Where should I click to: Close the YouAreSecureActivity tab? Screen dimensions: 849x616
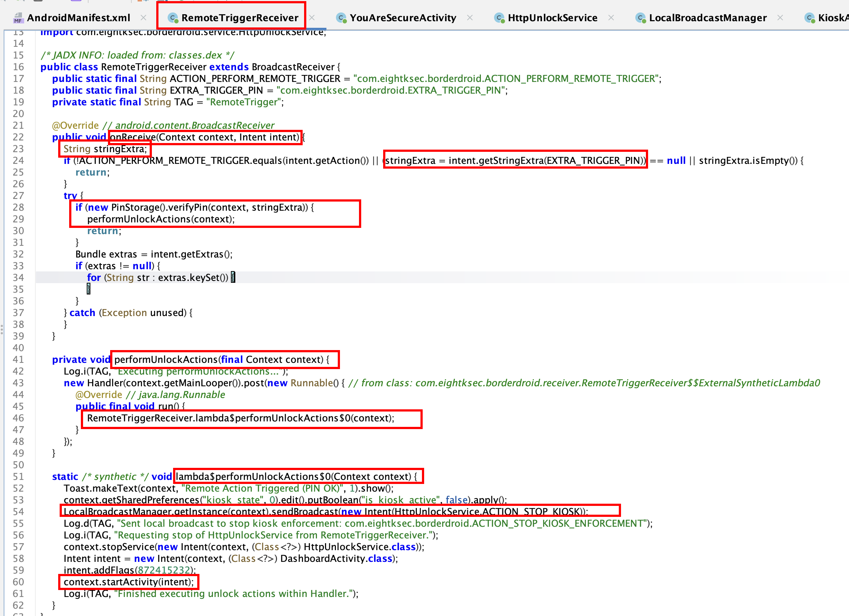point(470,18)
